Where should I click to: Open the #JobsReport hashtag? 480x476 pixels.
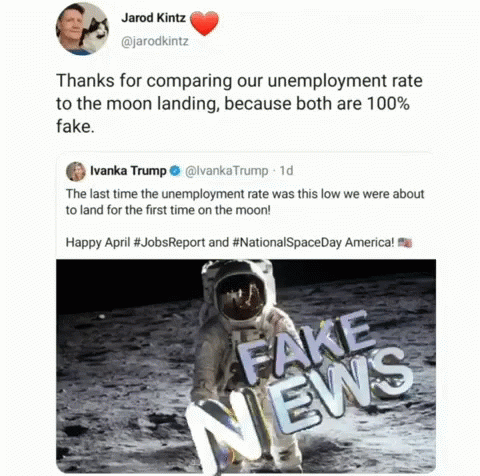tap(169, 242)
